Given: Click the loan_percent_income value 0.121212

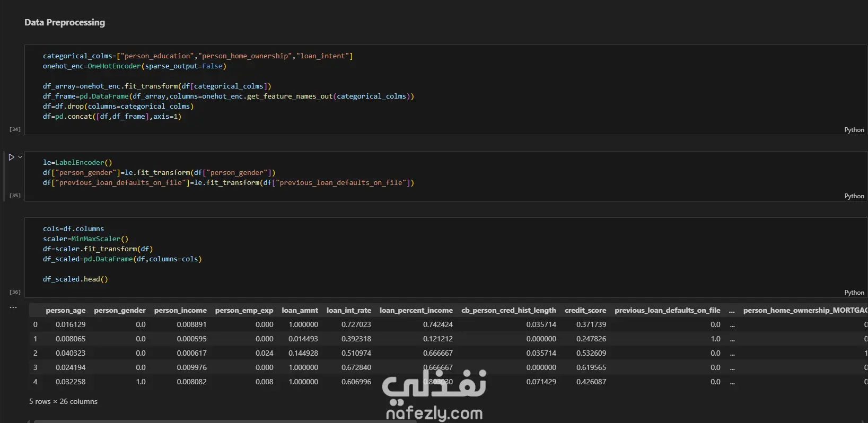Looking at the screenshot, I should tap(438, 339).
